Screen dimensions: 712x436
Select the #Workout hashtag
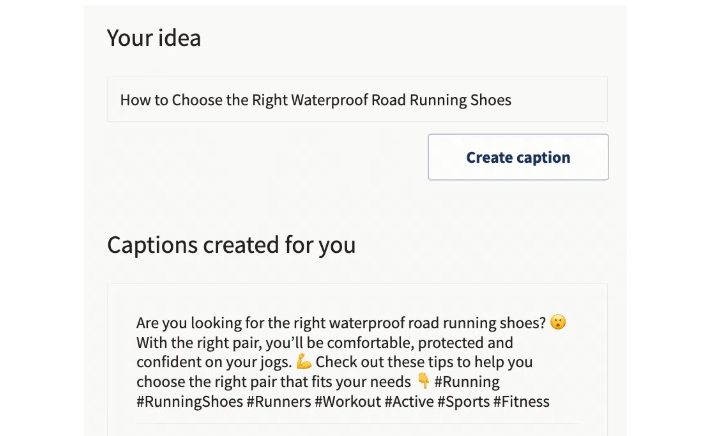348,402
